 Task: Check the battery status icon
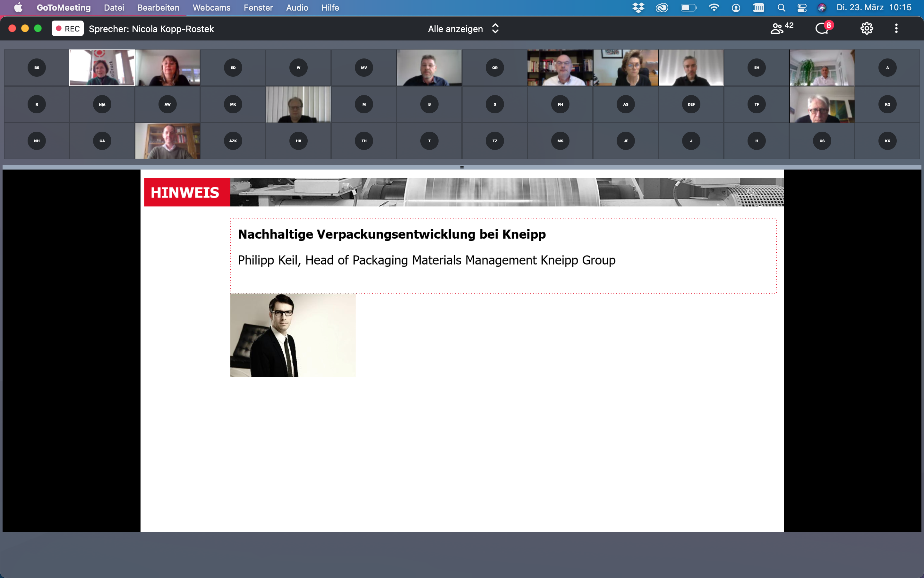click(x=689, y=8)
